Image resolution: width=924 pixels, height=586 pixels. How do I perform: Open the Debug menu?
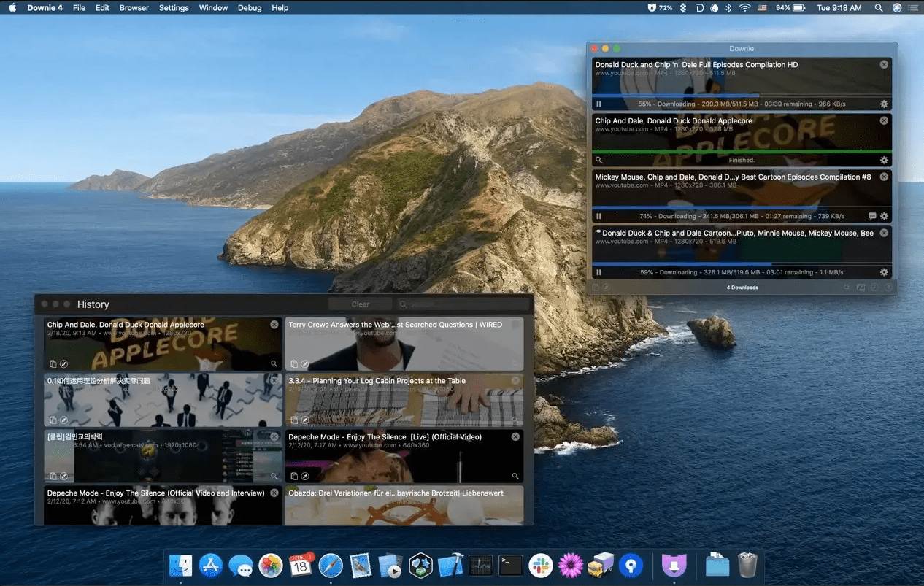(x=250, y=8)
